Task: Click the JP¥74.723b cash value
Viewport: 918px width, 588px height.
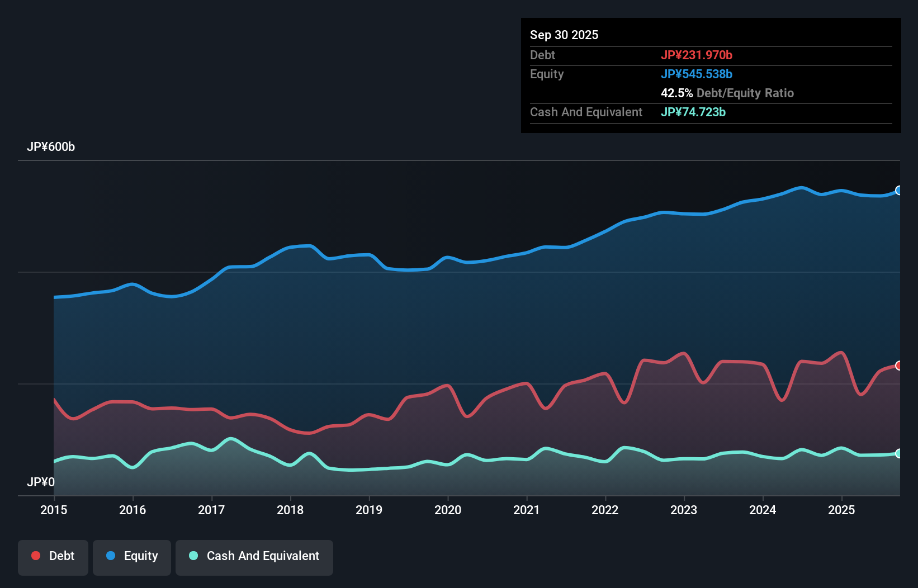Action: (693, 112)
